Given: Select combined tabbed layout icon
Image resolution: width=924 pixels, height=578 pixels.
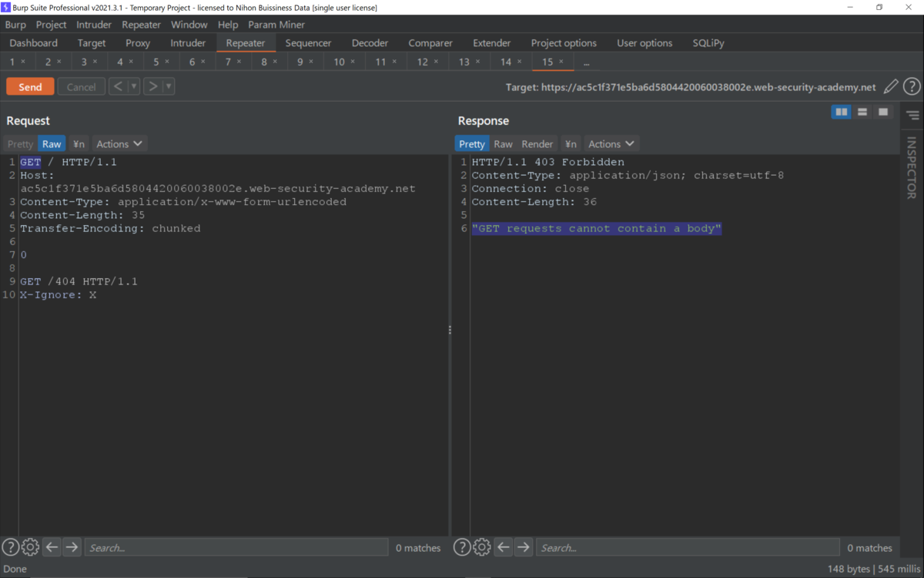Looking at the screenshot, I should coord(883,113).
